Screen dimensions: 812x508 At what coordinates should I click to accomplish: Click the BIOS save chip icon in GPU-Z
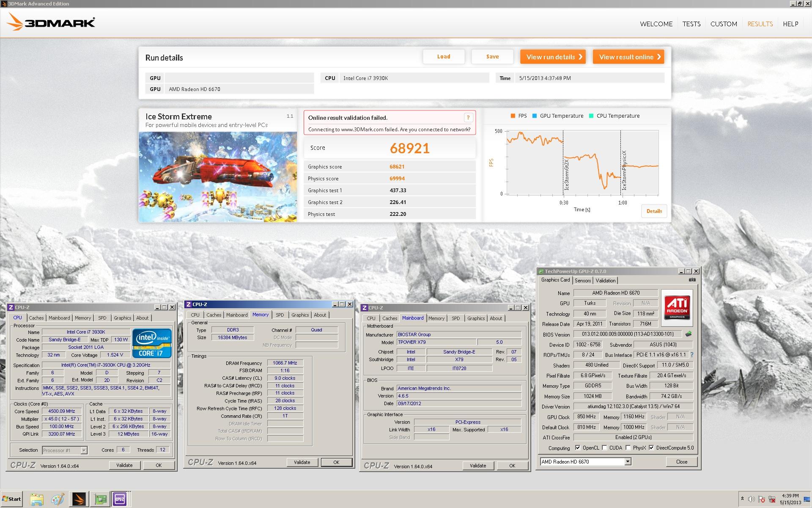coord(689,334)
